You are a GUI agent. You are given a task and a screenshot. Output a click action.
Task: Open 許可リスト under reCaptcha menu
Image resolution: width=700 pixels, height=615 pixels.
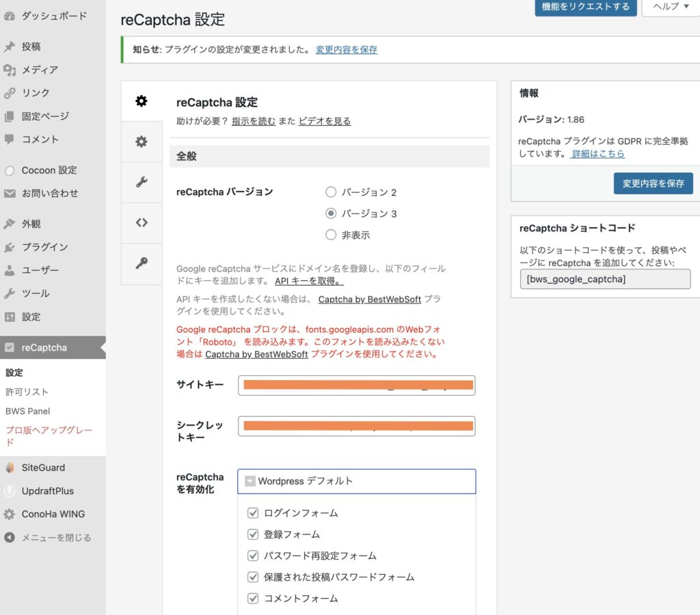tap(27, 392)
